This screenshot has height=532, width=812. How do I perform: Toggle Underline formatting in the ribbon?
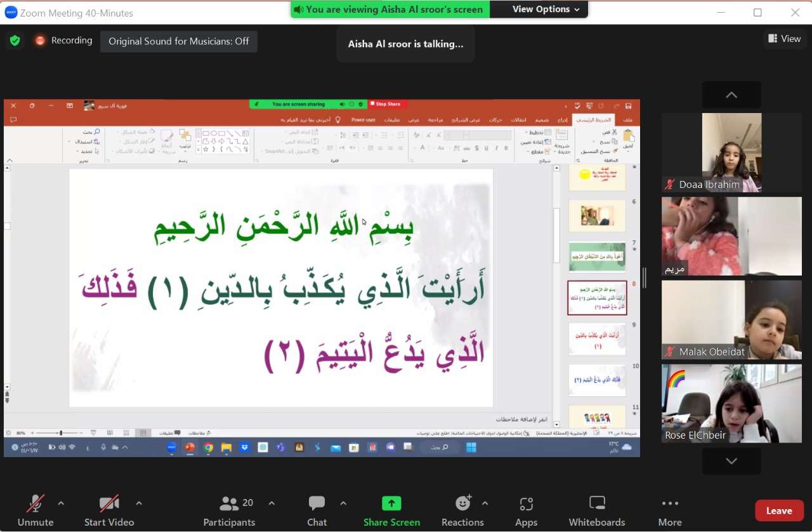pyautogui.click(x=486, y=148)
